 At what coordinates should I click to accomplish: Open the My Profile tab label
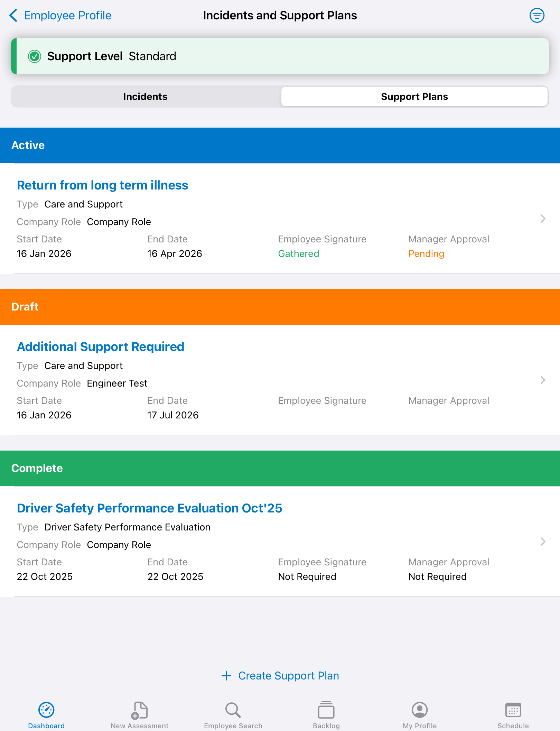click(420, 726)
